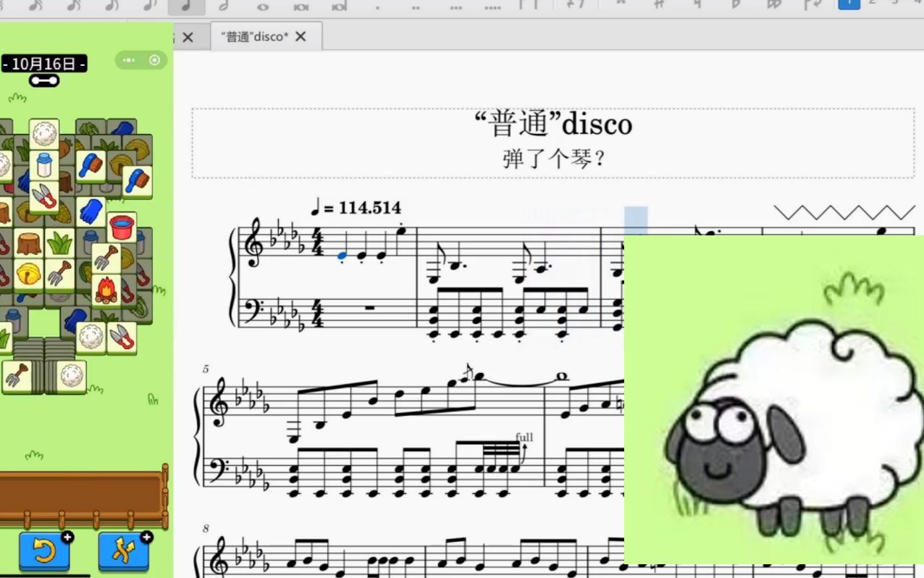This screenshot has width=924, height=578.
Task: Pick the tree stump tile
Action: (x=29, y=244)
